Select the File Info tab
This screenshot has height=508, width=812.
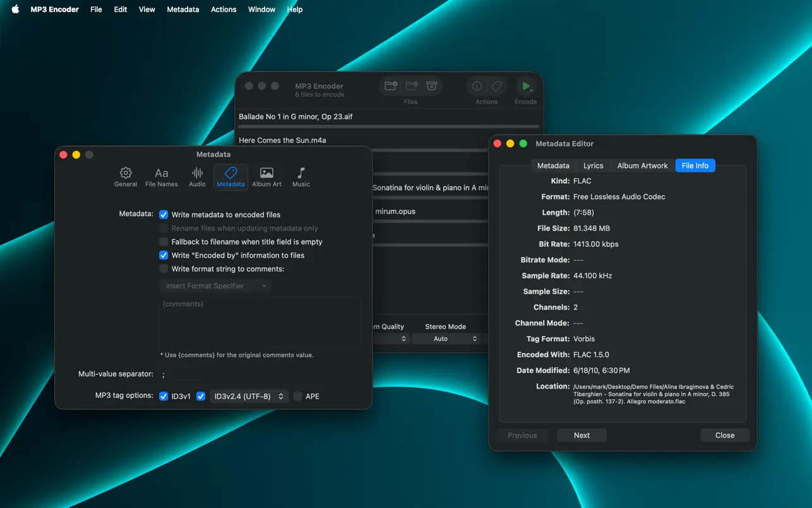click(695, 166)
